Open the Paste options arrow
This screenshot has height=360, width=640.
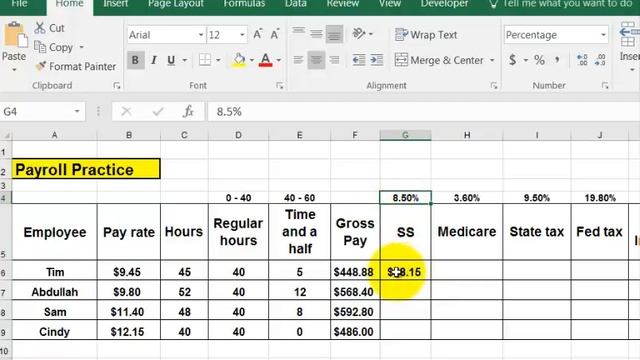pyautogui.click(x=14, y=69)
